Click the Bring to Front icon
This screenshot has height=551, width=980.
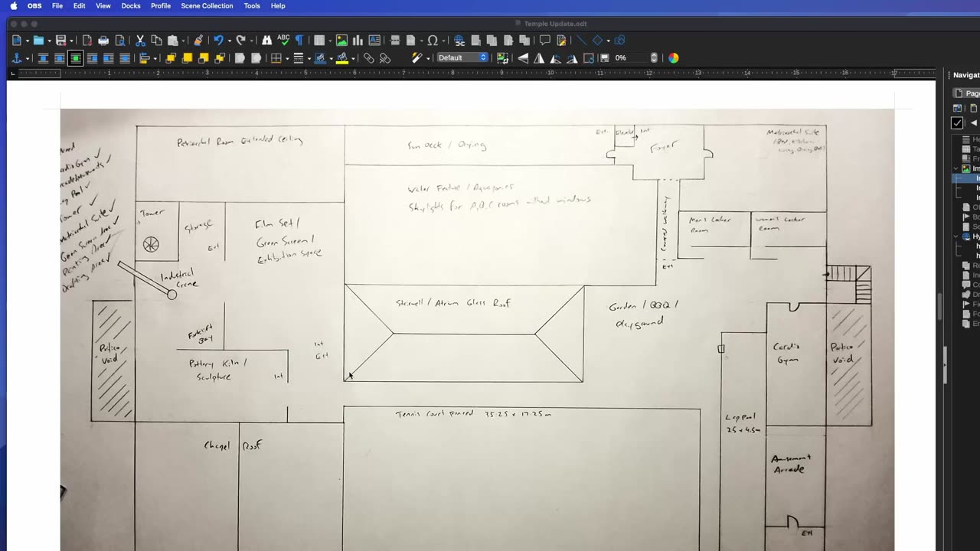point(170,57)
